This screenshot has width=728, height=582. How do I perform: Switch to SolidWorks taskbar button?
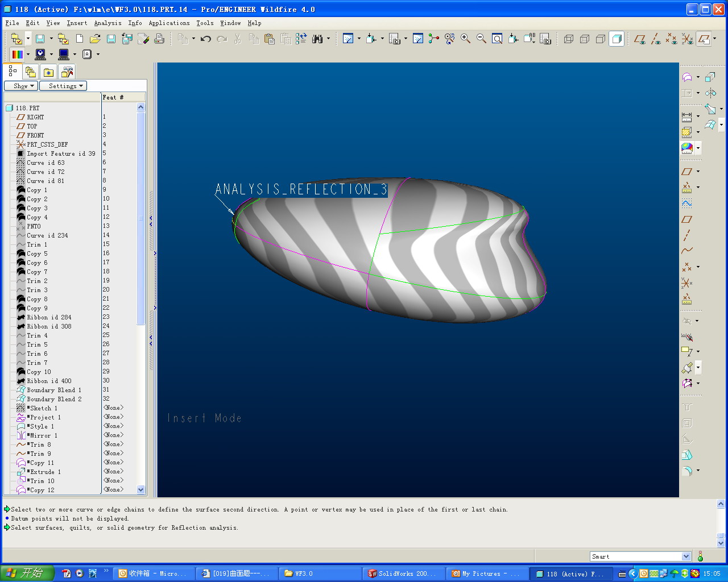coord(404,573)
